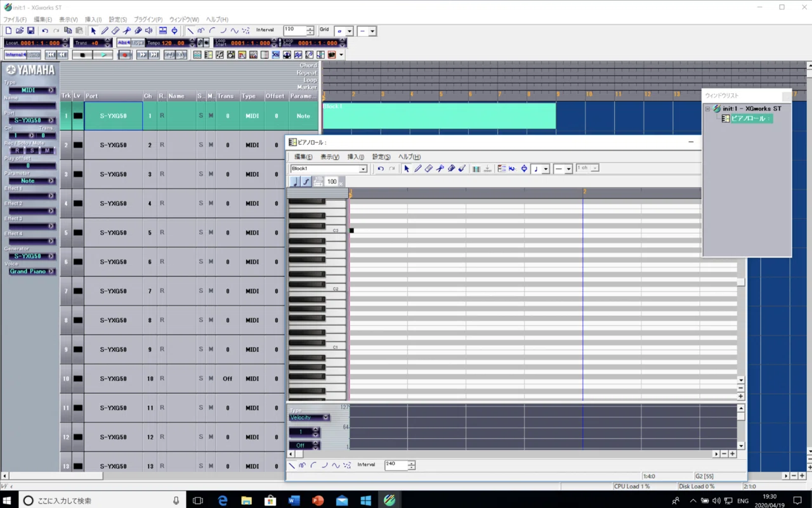Image resolution: width=812 pixels, height=508 pixels.
Task: Open Windows Explorer from the taskbar
Action: 246,500
